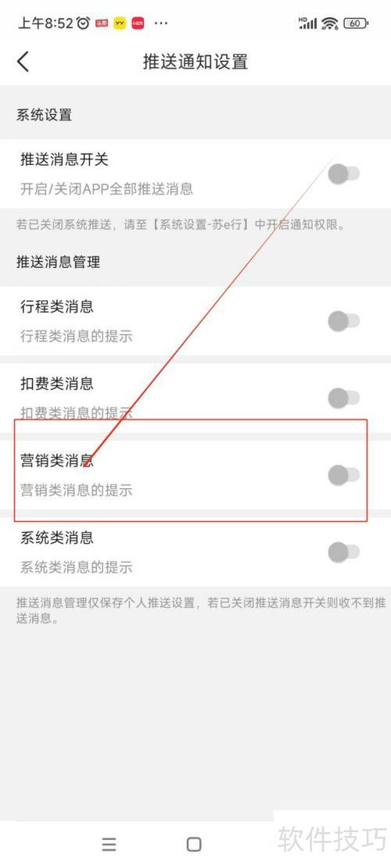The height and width of the screenshot is (868, 391).
Task: Select the 营销类消息 row label
Action: (57, 461)
